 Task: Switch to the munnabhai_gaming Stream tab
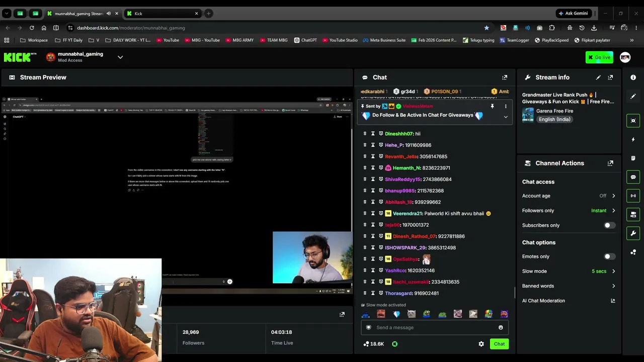coord(83,14)
